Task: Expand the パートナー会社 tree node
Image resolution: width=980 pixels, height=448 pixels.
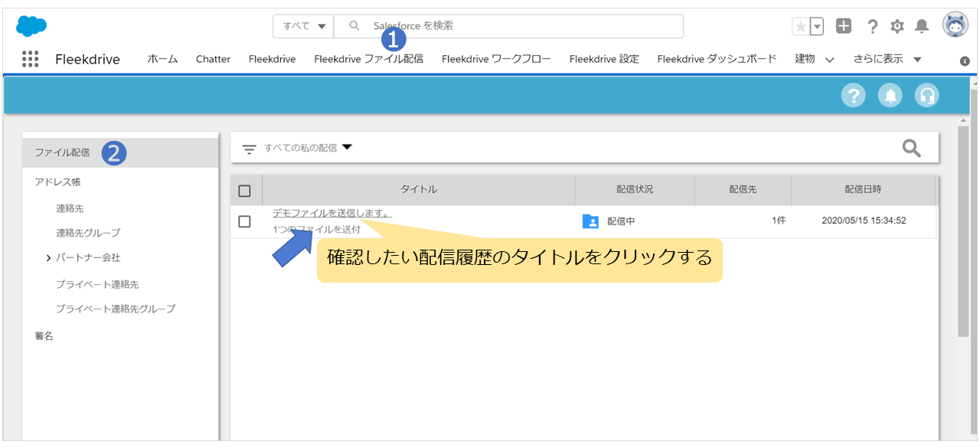Action: [49, 258]
